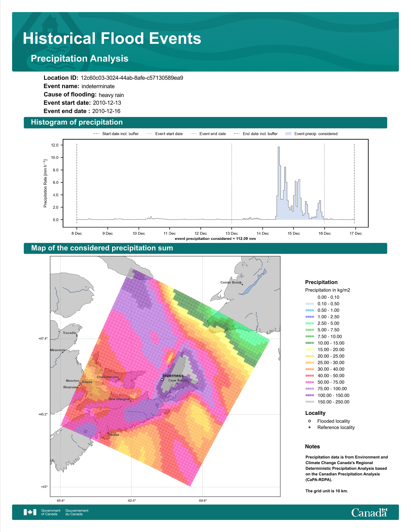411x532 pixels.
Task: Click the 50.00 - 75.00 pink swatch
Action: click(309, 382)
